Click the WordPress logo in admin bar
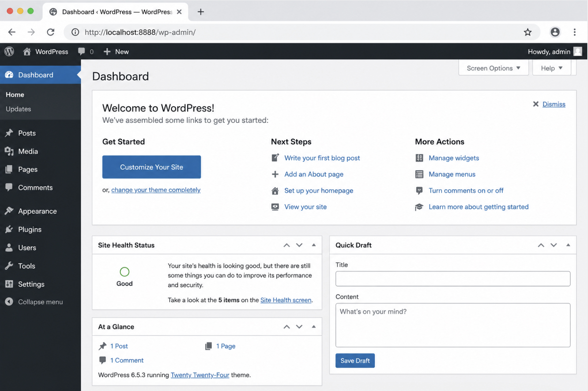This screenshot has height=391, width=588. tap(9, 52)
